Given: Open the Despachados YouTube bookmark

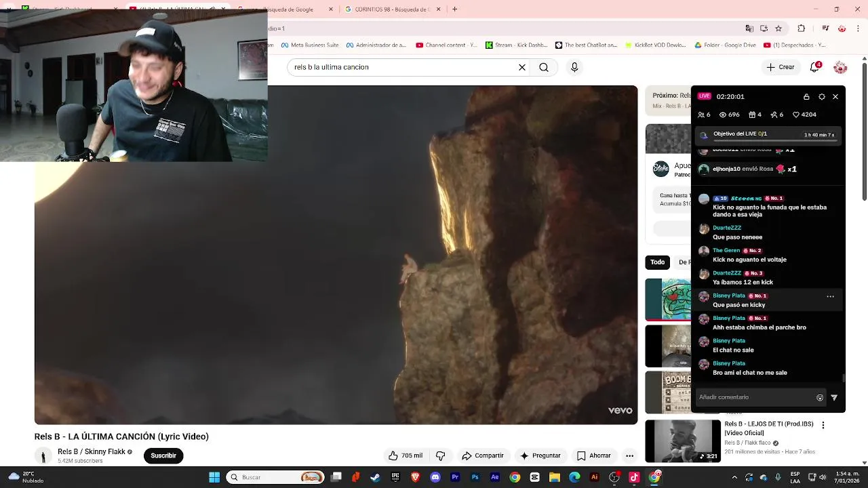Looking at the screenshot, I should tap(794, 45).
